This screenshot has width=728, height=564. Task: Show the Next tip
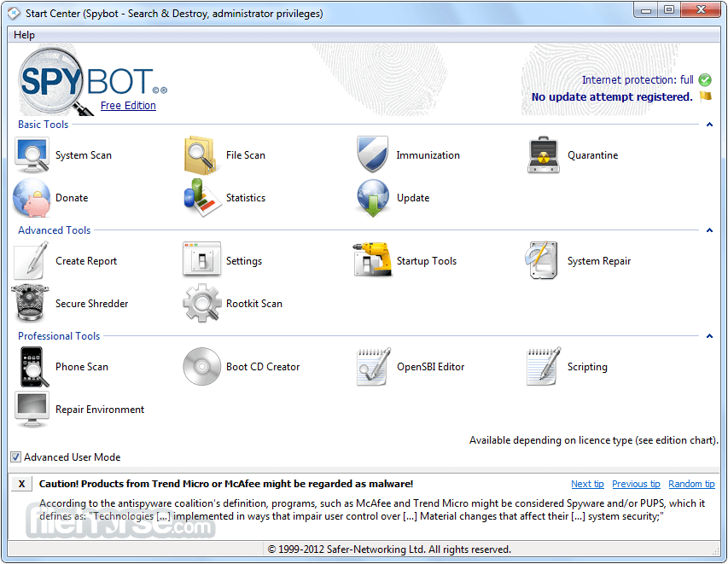click(587, 484)
